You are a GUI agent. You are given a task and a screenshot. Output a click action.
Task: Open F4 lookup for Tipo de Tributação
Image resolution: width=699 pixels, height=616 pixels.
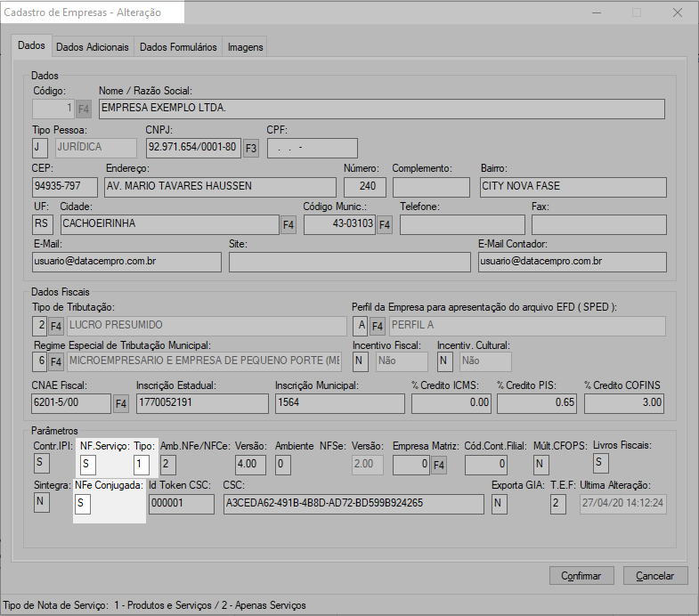pos(56,327)
